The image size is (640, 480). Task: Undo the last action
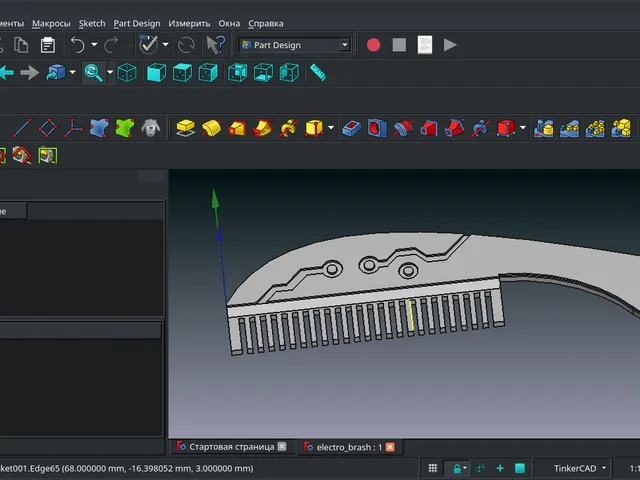(x=78, y=45)
